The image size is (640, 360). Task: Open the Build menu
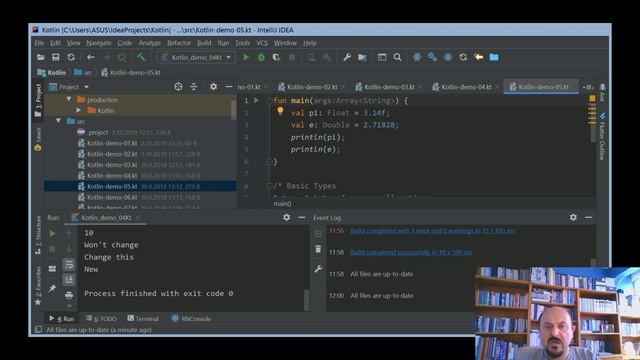click(x=204, y=43)
